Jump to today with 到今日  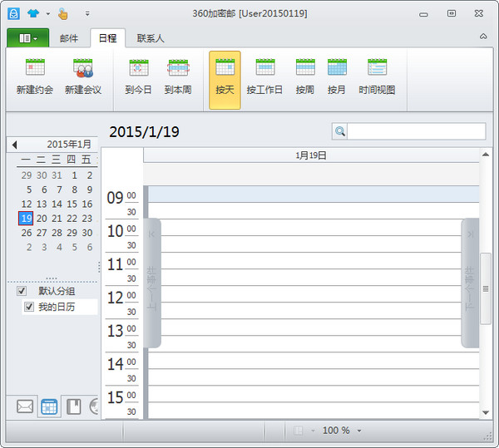(138, 68)
